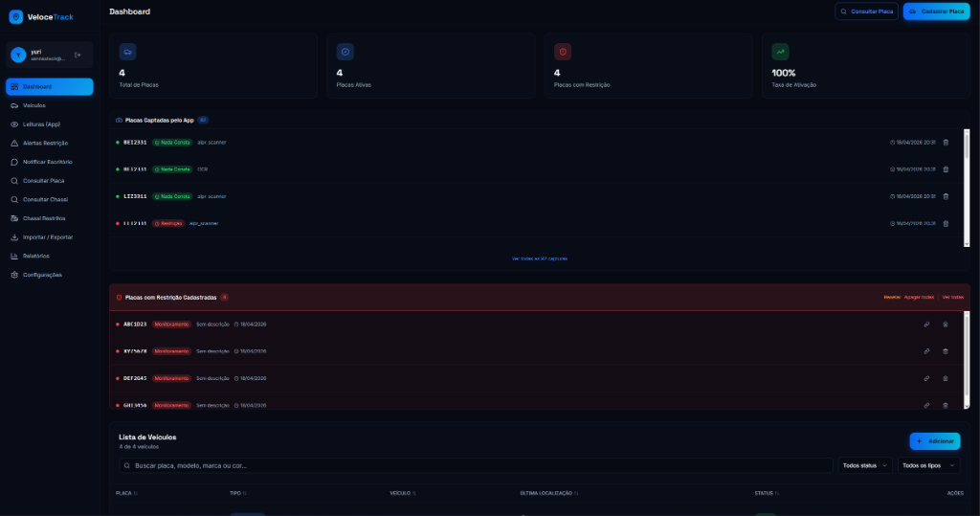This screenshot has width=980, height=516.
Task: Click the Resetar link
Action: pos(892,298)
